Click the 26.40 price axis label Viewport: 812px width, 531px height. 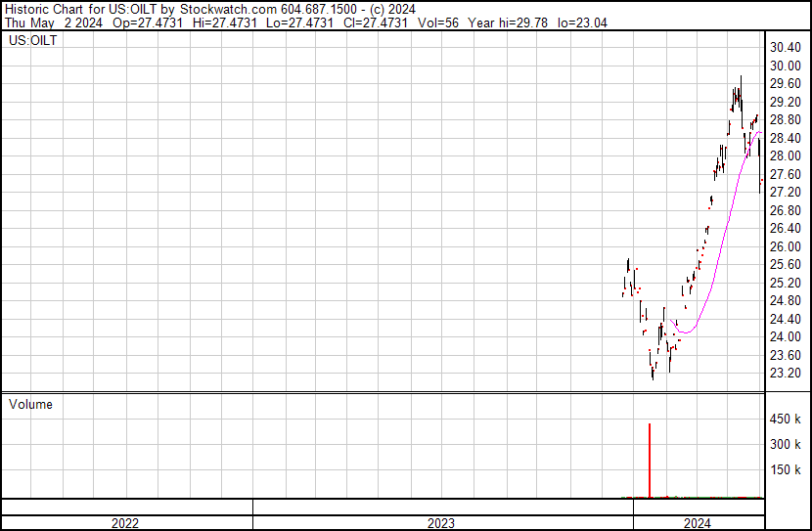786,228
